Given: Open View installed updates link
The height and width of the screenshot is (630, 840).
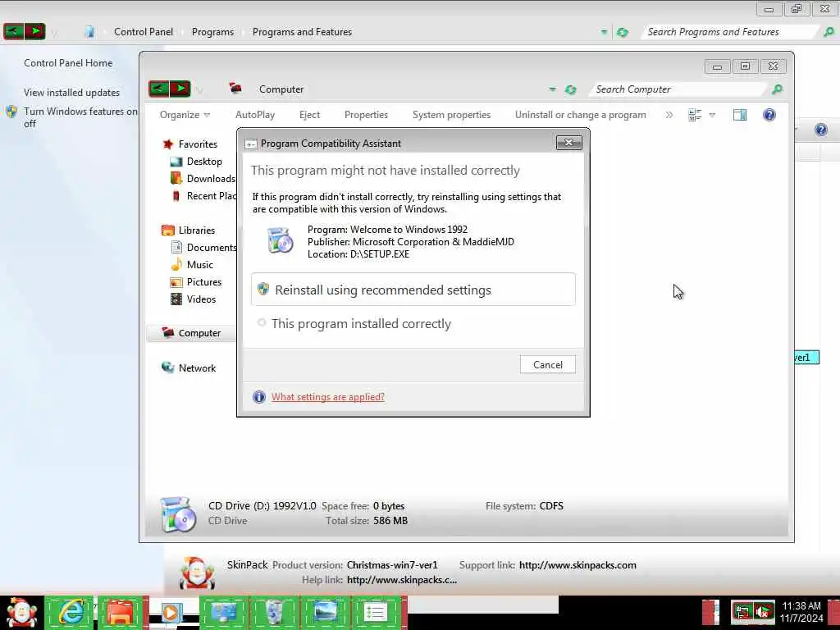Looking at the screenshot, I should (72, 93).
